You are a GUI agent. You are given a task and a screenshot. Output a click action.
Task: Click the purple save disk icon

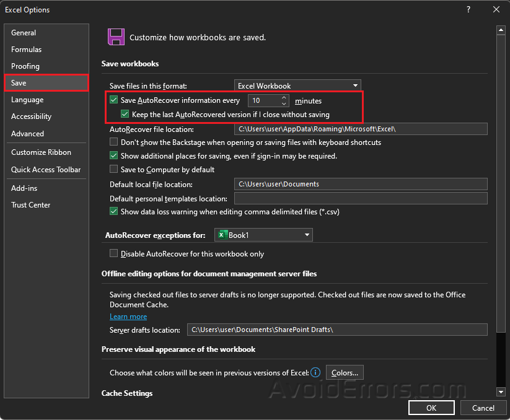[x=116, y=37]
